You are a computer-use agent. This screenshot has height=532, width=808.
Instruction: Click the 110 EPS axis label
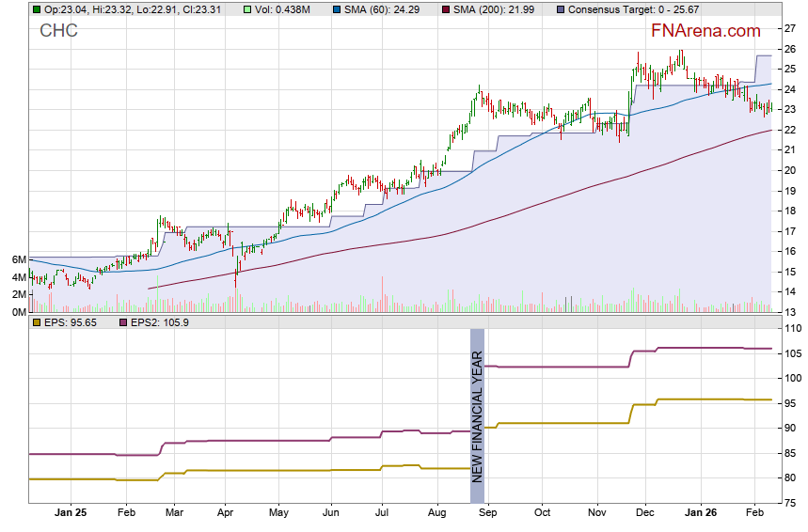[x=793, y=329]
